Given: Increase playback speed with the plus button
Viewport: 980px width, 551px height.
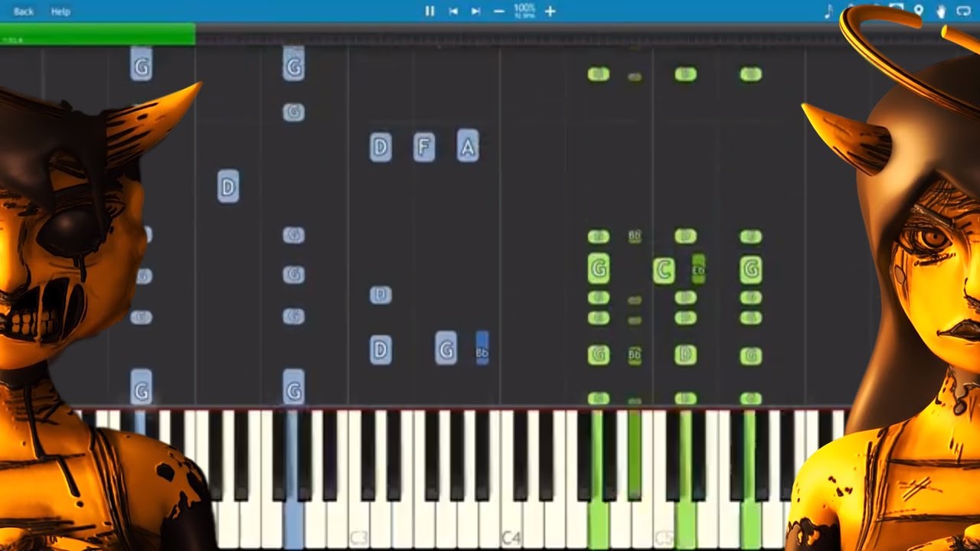Looking at the screenshot, I should tap(550, 11).
